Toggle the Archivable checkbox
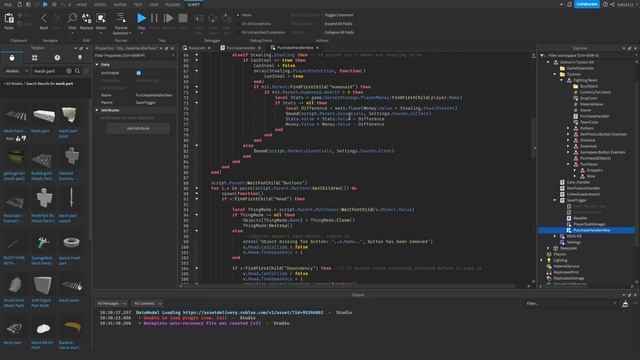This screenshot has height=360, width=640. 139,73
